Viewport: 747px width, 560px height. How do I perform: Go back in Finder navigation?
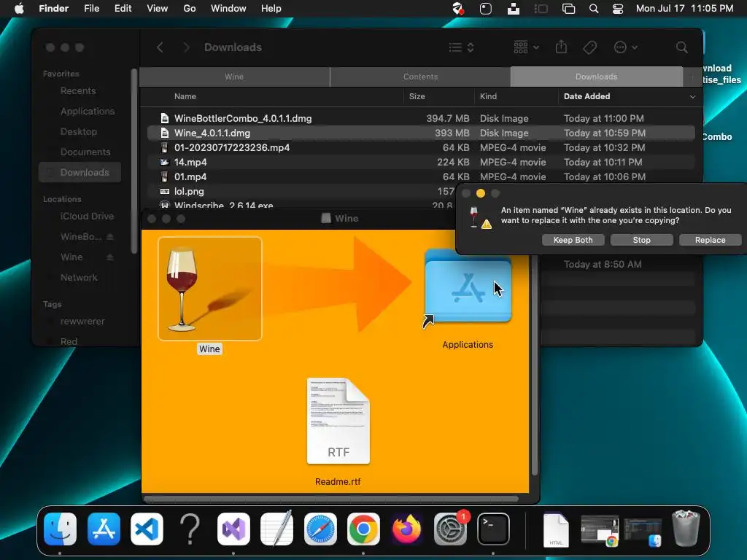(x=160, y=47)
